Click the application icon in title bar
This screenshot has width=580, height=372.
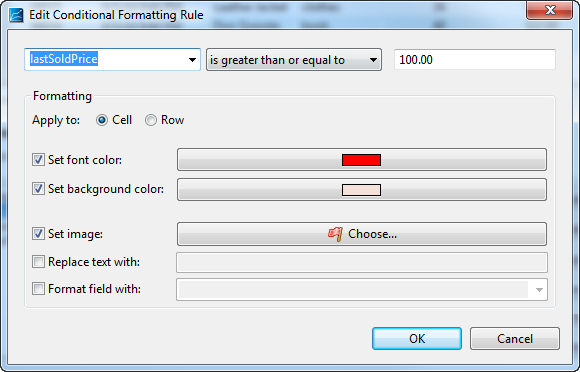(16, 15)
